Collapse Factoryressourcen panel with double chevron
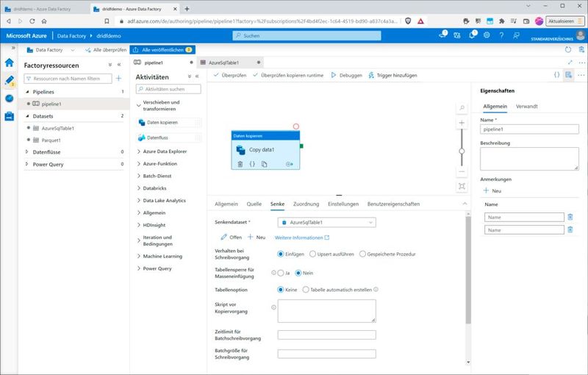Screen dimensions: 588x375 (119, 65)
